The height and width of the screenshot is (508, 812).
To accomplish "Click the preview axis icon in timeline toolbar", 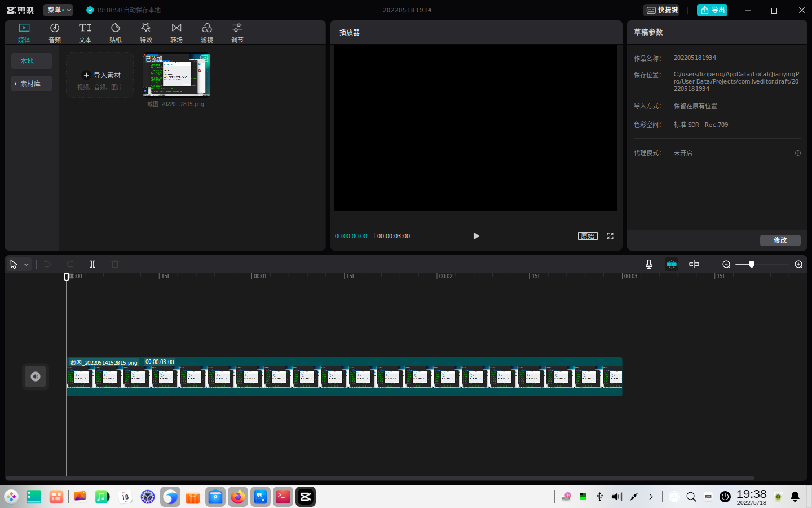I will point(694,264).
